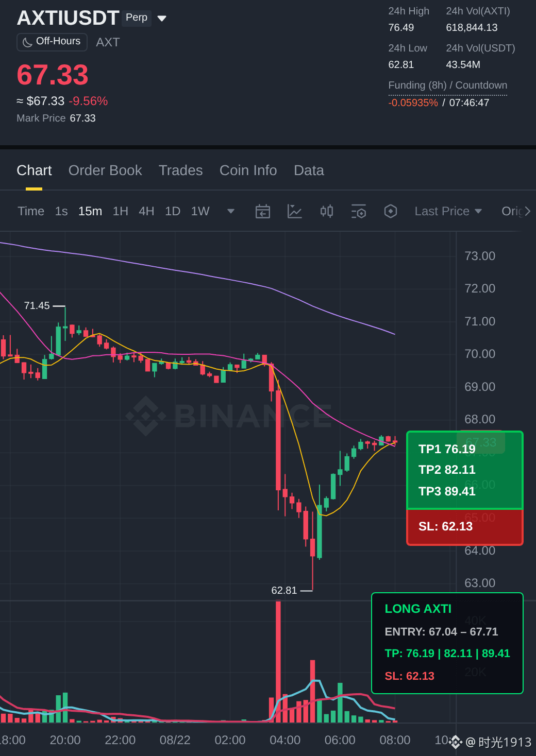Open the chart indicators icon

pyautogui.click(x=295, y=211)
